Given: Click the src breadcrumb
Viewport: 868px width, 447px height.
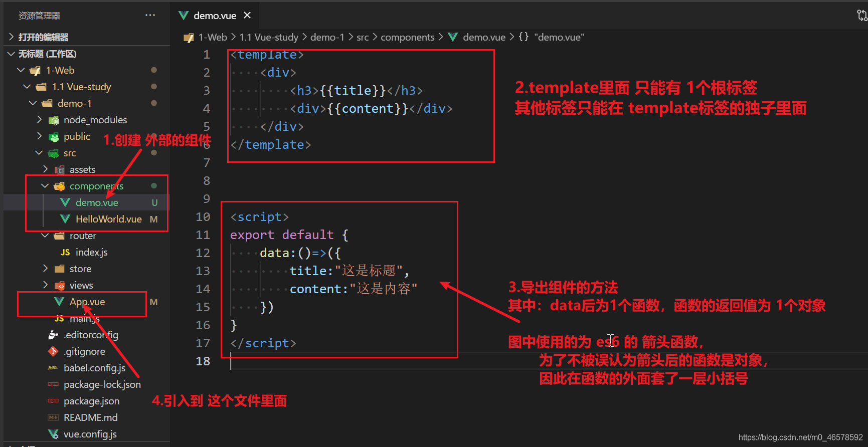Looking at the screenshot, I should click(363, 37).
